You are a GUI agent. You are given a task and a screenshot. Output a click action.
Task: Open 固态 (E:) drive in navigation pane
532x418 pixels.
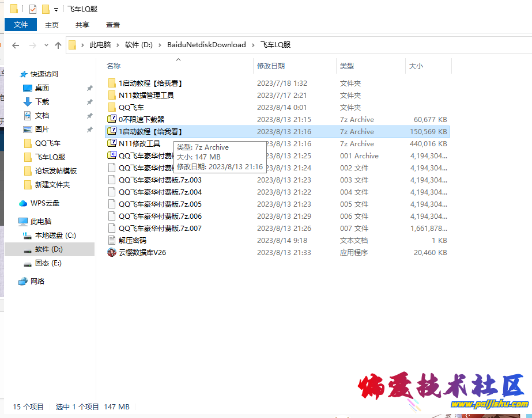(48, 263)
